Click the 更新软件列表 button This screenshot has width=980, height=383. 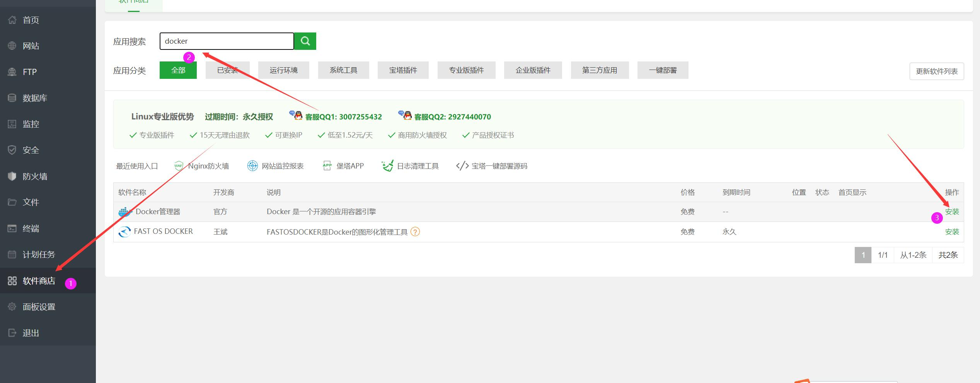point(937,71)
